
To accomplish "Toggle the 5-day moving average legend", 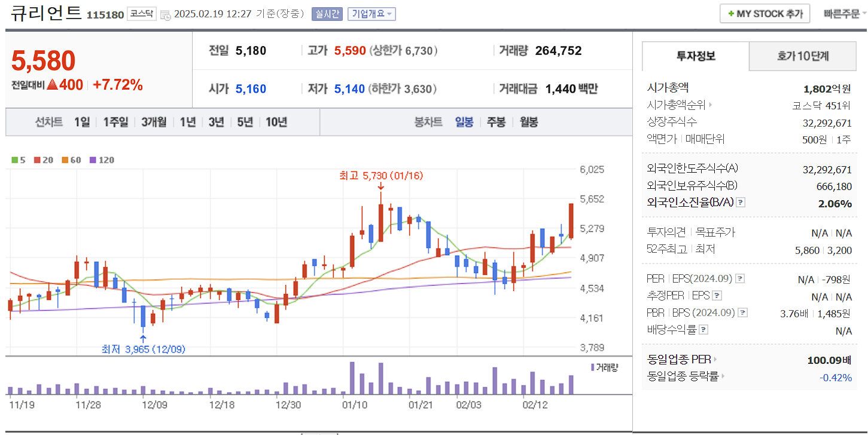I will point(18,160).
